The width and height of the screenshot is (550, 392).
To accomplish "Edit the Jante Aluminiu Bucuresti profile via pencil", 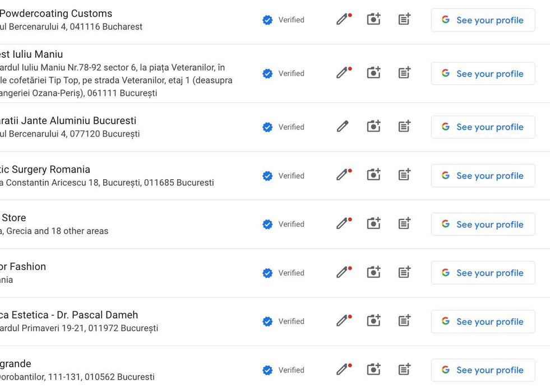I will pyautogui.click(x=343, y=127).
